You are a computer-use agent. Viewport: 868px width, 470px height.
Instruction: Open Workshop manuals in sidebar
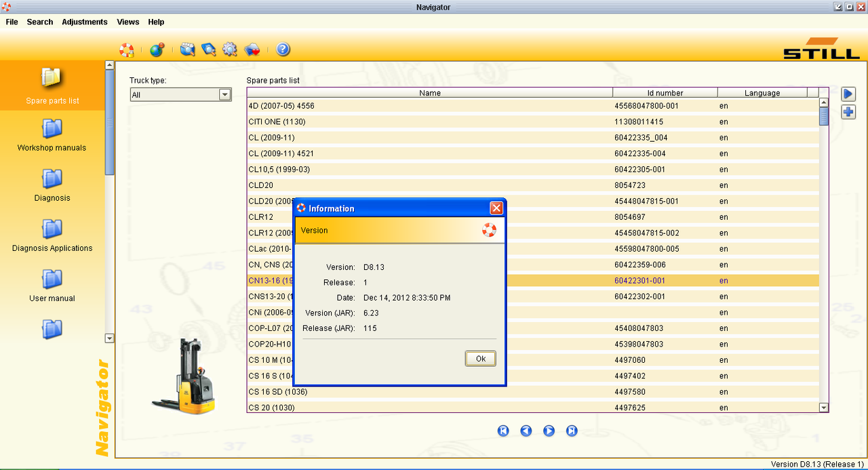point(52,134)
